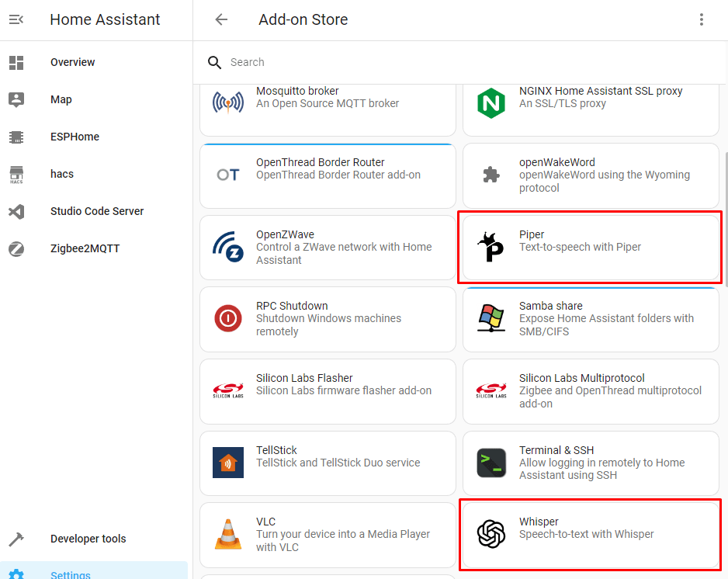Open the Silicon Labs Flasher title
728x579 pixels.
[x=304, y=378]
